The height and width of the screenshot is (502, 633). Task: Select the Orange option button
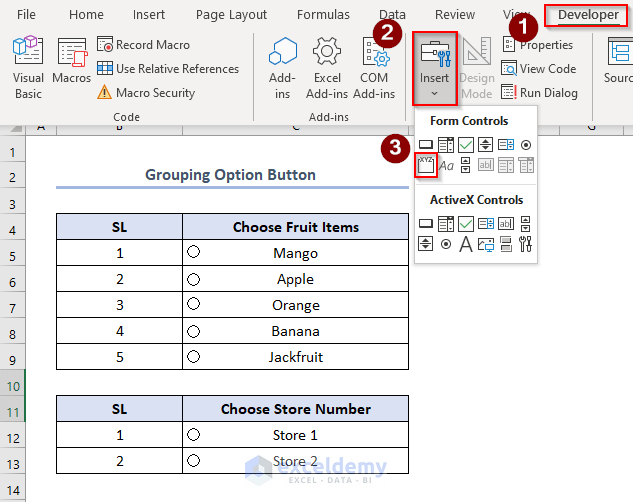pyautogui.click(x=194, y=305)
